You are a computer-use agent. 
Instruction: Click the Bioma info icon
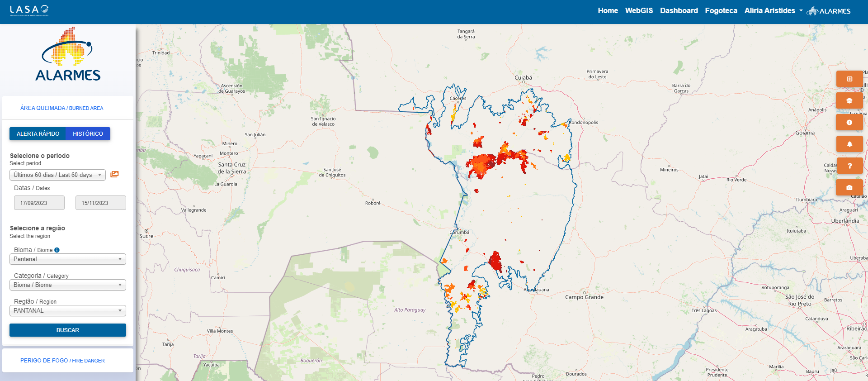point(57,250)
